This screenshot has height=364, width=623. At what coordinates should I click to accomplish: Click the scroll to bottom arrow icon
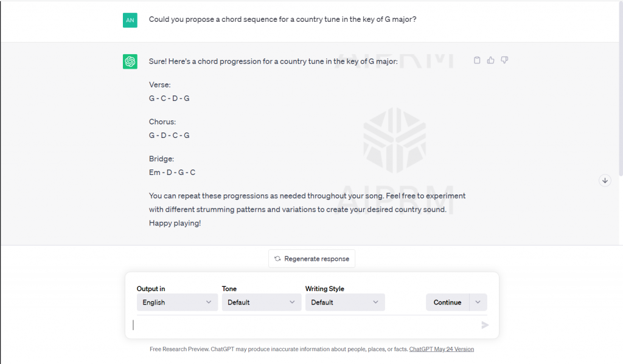pyautogui.click(x=605, y=180)
